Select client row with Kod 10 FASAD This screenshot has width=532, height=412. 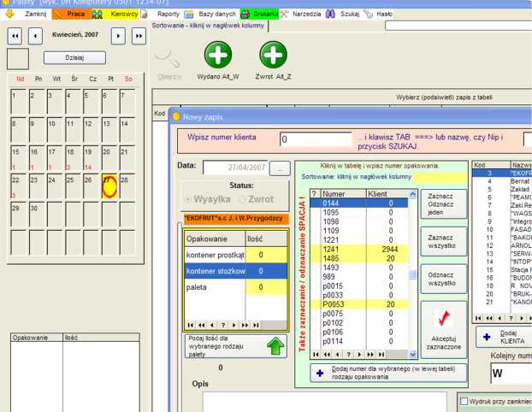tap(502, 230)
